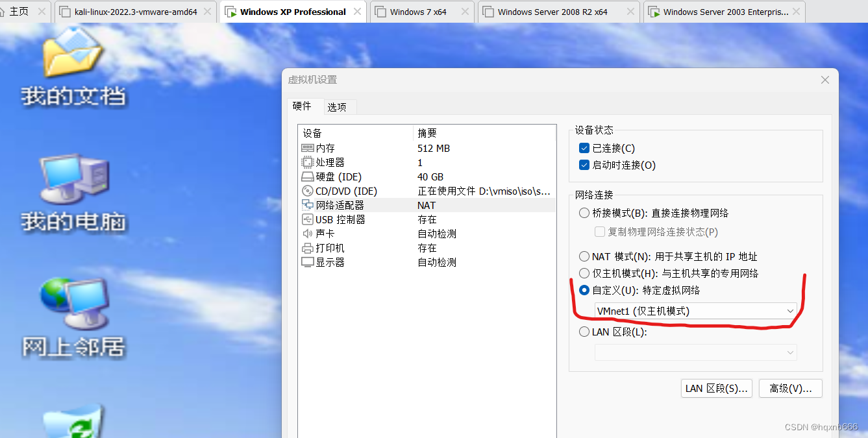The width and height of the screenshot is (868, 438).
Task: Click the LAN 区段(S)... button
Action: pyautogui.click(x=717, y=388)
